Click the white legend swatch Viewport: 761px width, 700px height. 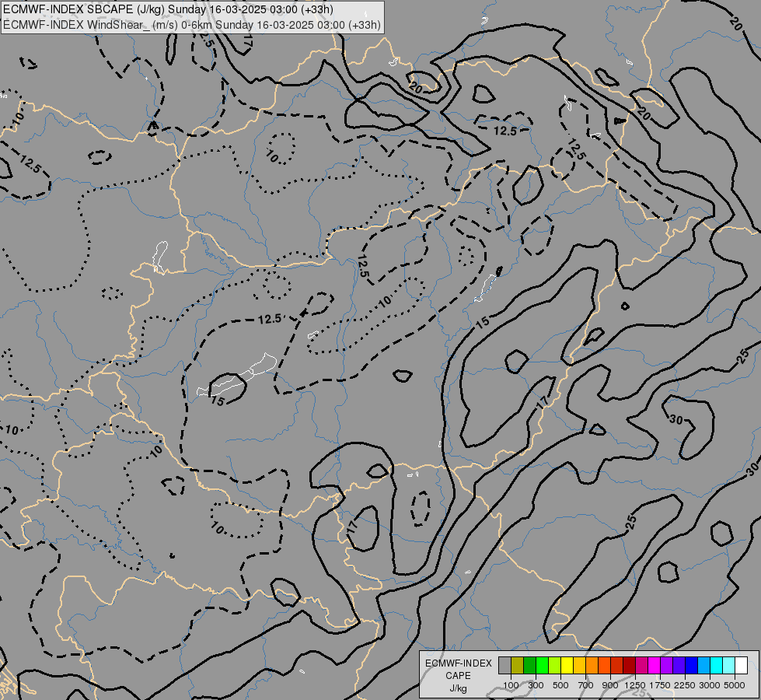741,666
